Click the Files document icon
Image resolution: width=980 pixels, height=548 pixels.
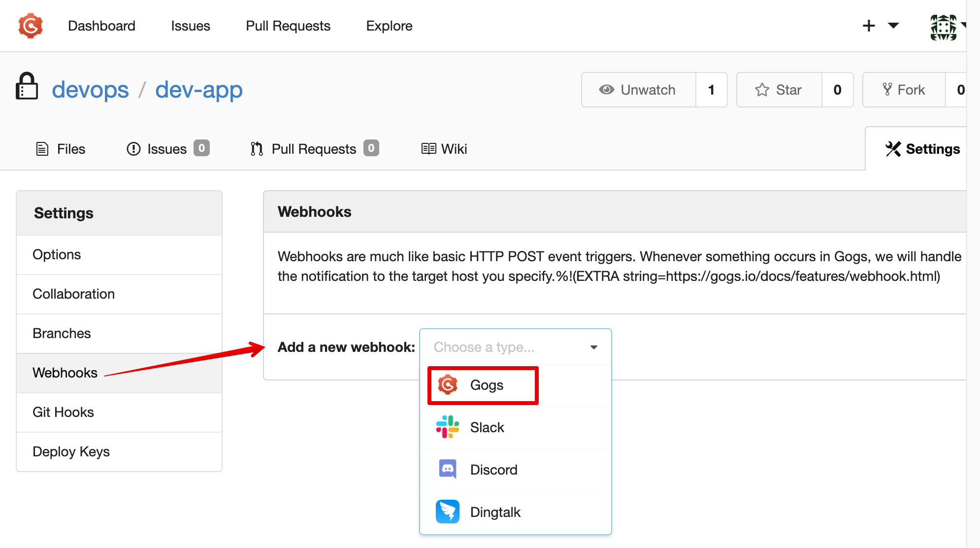point(42,149)
